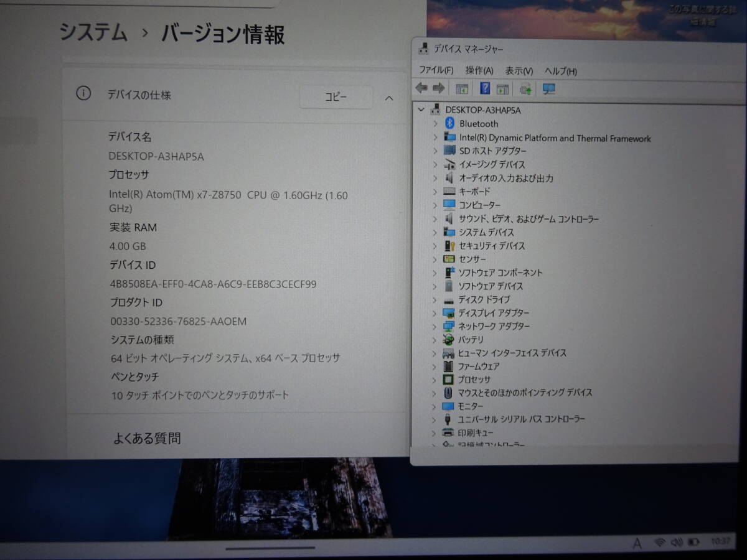Viewport: 747px width, 560px height.
Task: Click the product ID 00330-52336-76825-AAOEM
Action: tap(179, 321)
